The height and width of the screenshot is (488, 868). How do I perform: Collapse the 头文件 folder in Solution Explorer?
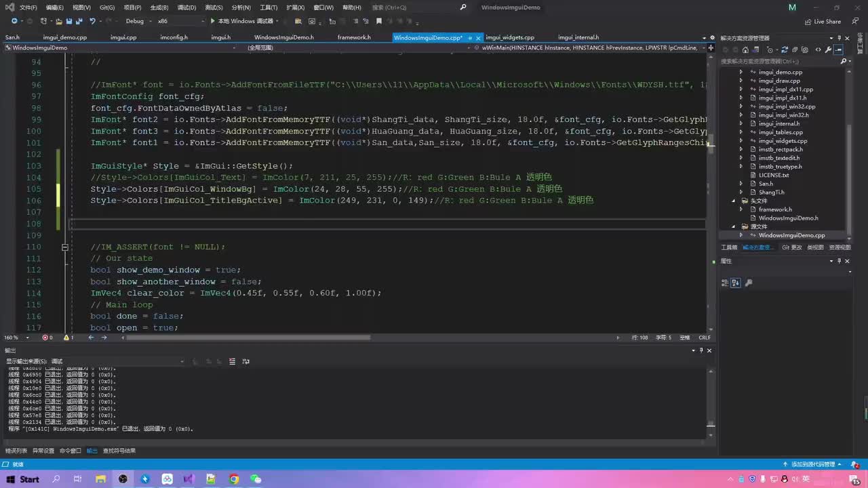click(734, 201)
